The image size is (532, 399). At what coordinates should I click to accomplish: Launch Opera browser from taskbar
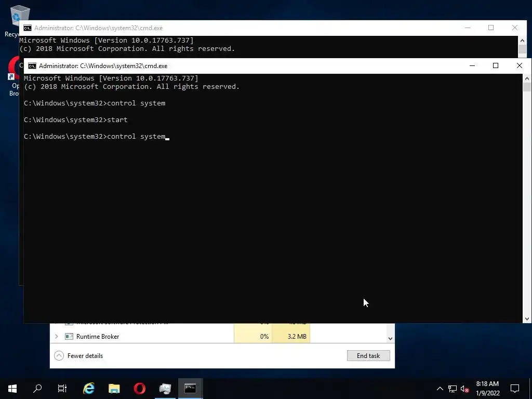tap(139, 389)
